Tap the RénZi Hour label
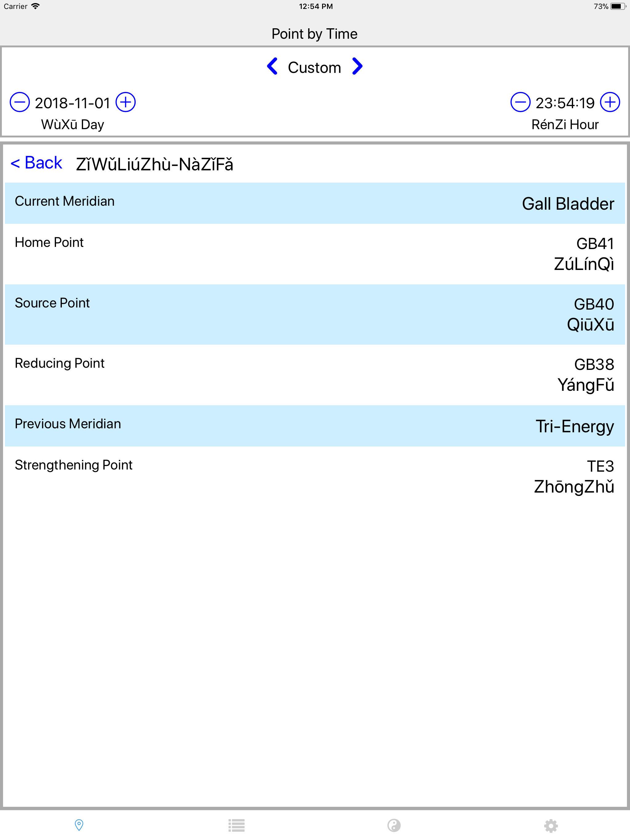This screenshot has height=840, width=630. (x=565, y=125)
